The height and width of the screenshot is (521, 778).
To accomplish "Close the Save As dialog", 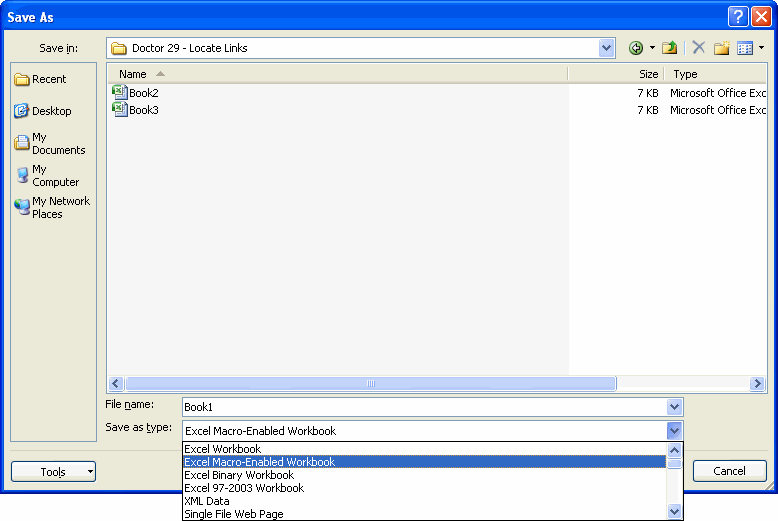I will (761, 17).
